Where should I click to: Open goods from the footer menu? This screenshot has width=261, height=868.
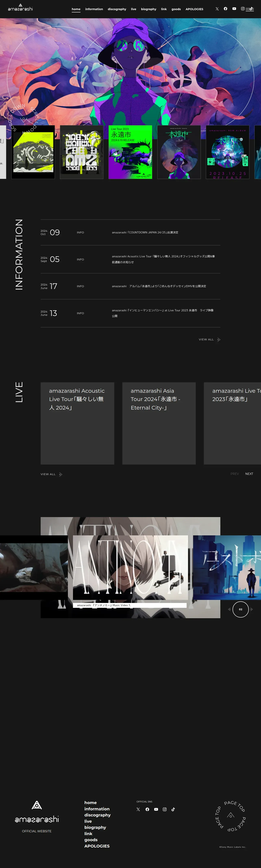pos(91,840)
